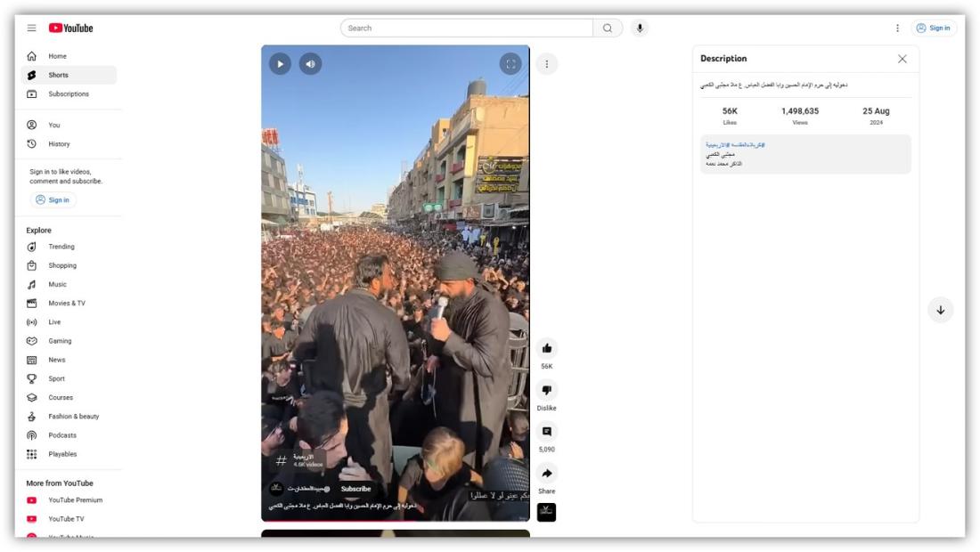Open Home in the sidebar

69,56
